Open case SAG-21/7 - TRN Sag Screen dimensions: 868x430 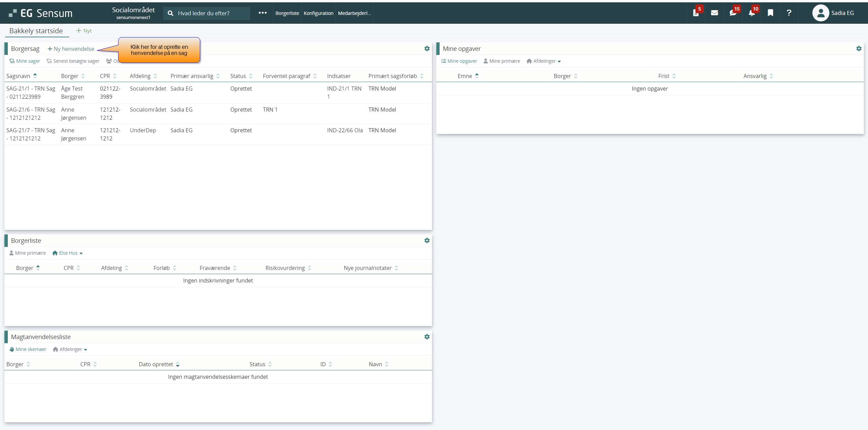pos(31,134)
